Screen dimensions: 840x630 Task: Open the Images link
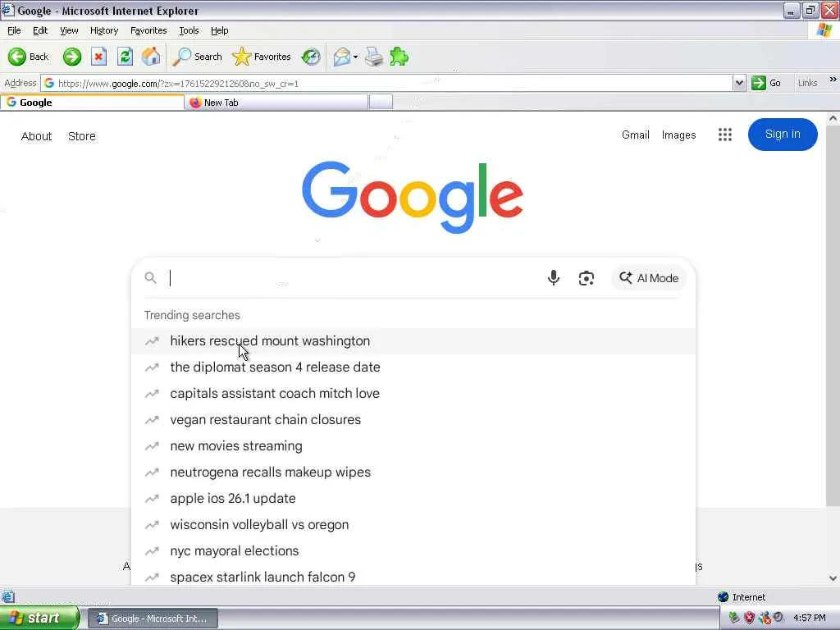(678, 135)
